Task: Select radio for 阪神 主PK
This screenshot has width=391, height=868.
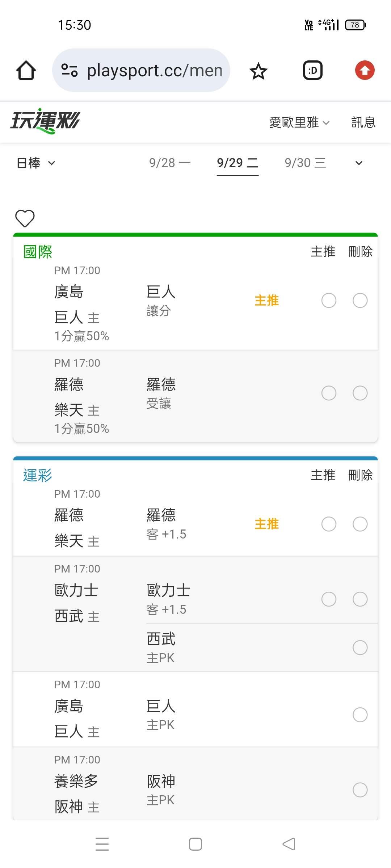Action: point(360,790)
